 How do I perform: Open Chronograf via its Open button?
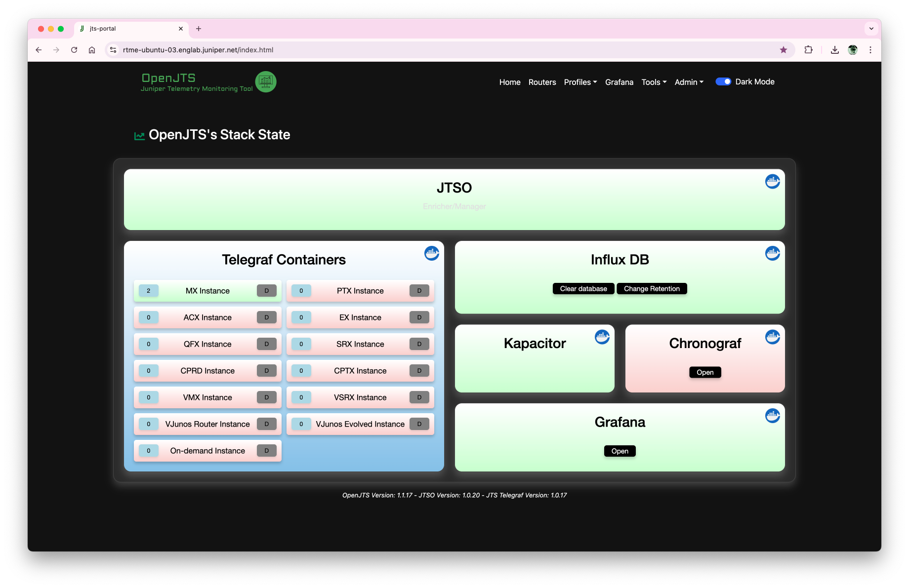[x=705, y=372]
